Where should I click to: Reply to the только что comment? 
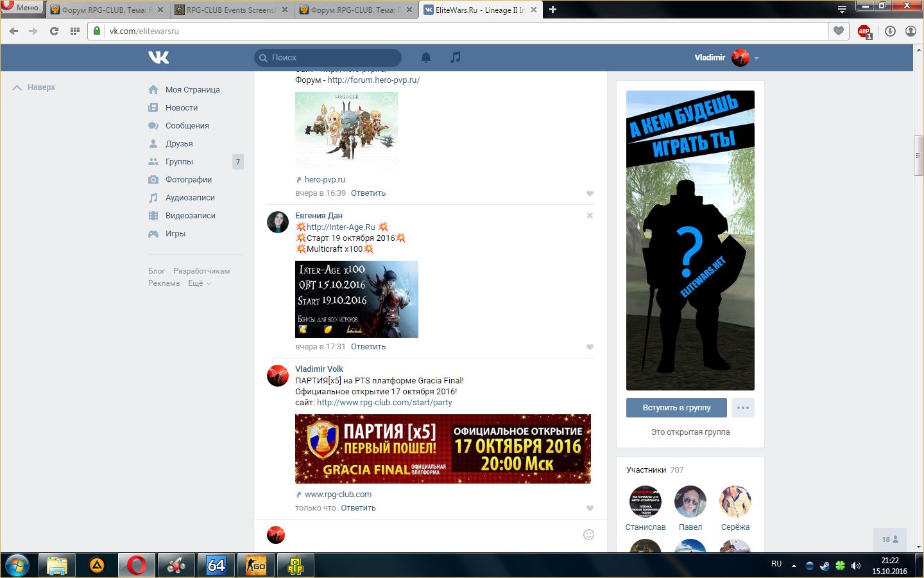(358, 508)
